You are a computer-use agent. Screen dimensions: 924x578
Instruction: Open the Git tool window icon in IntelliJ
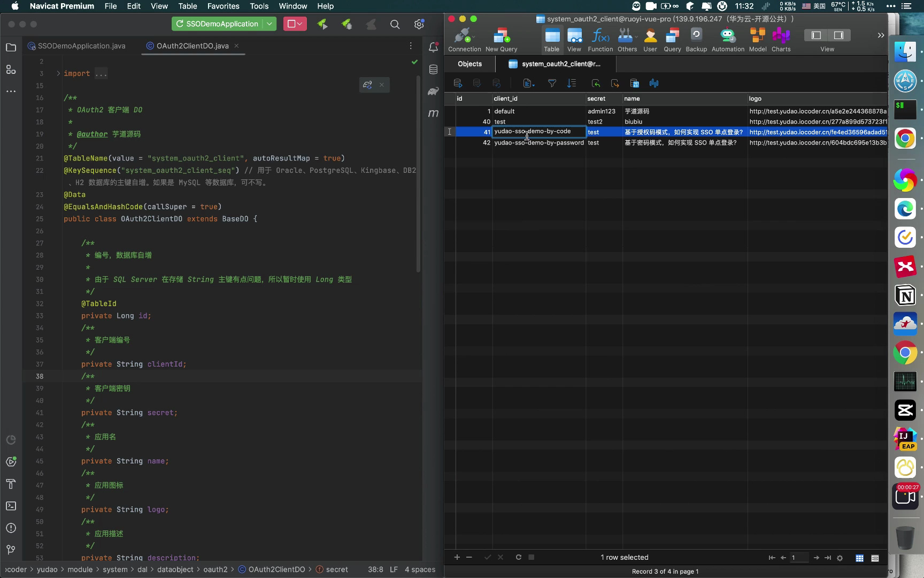point(11,550)
